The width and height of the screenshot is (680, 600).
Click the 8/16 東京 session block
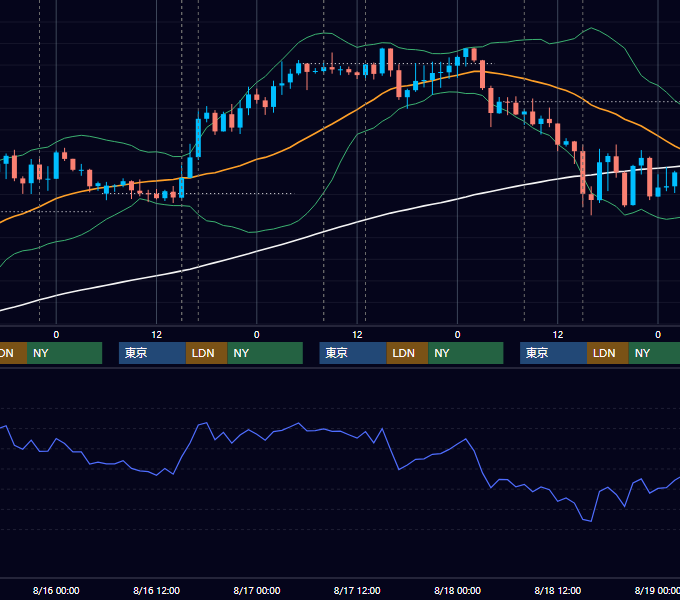tap(152, 353)
